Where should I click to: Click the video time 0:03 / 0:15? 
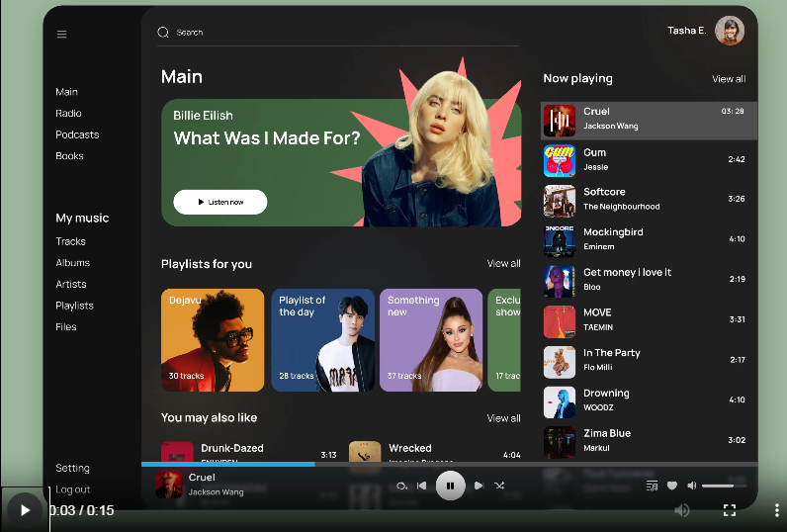click(82, 510)
